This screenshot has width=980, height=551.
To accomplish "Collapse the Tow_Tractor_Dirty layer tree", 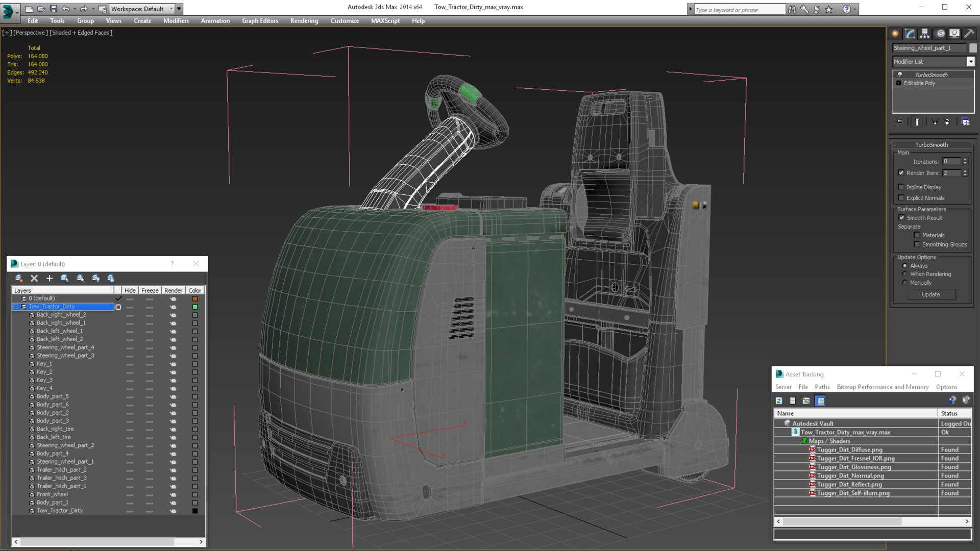I will (16, 307).
